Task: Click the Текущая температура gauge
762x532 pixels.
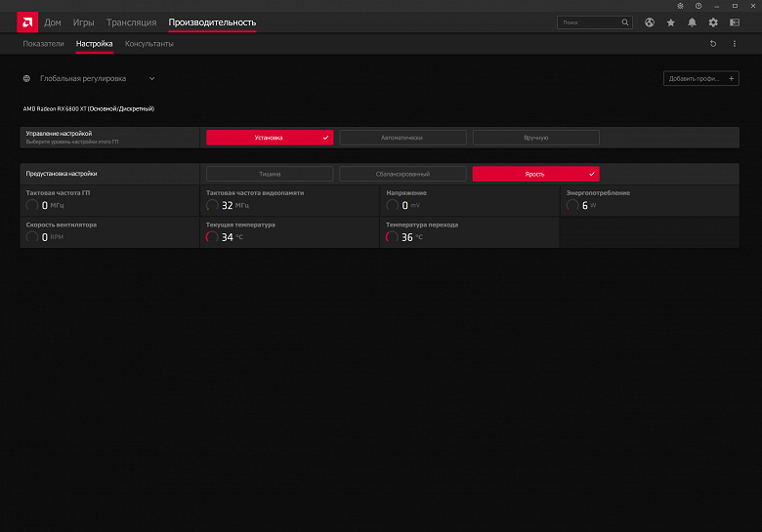Action: point(212,237)
